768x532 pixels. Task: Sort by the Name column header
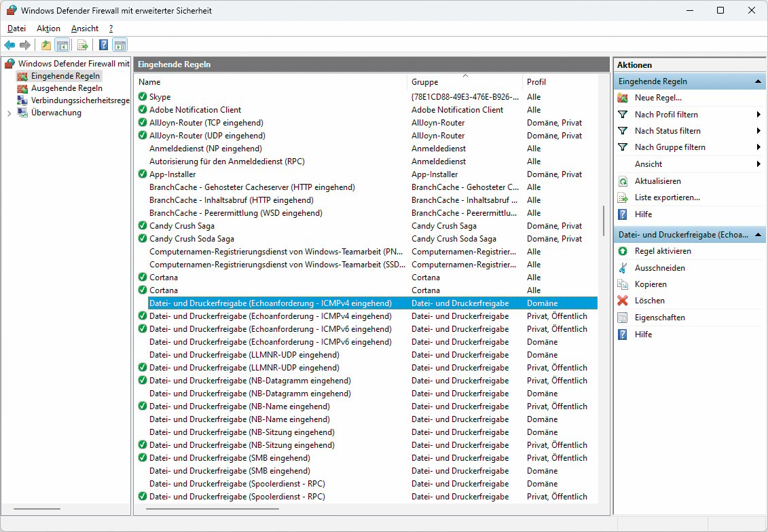[x=271, y=81]
